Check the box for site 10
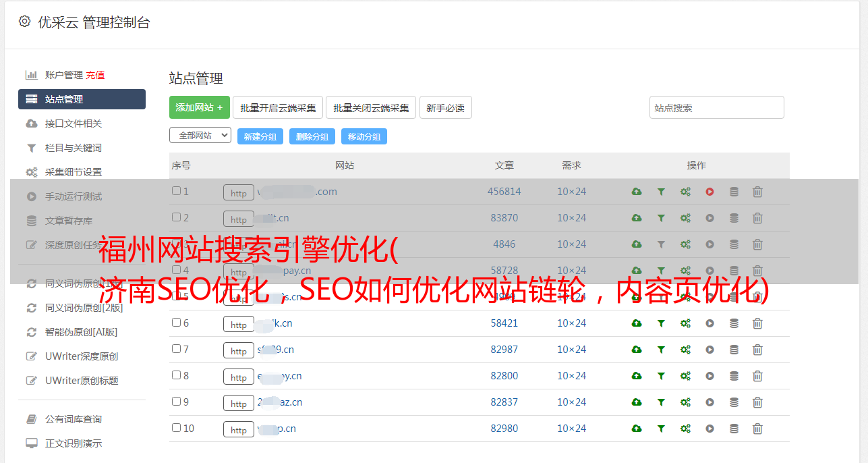The image size is (868, 463). (x=176, y=428)
